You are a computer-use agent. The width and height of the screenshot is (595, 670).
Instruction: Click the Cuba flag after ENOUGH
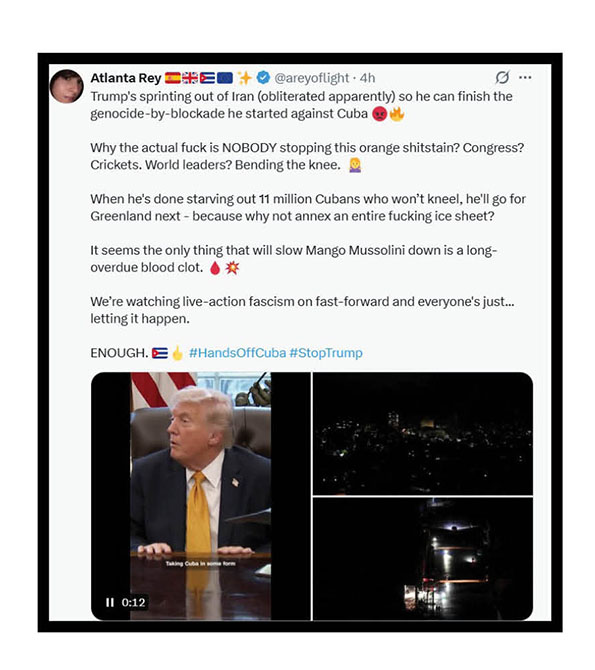coord(160,353)
